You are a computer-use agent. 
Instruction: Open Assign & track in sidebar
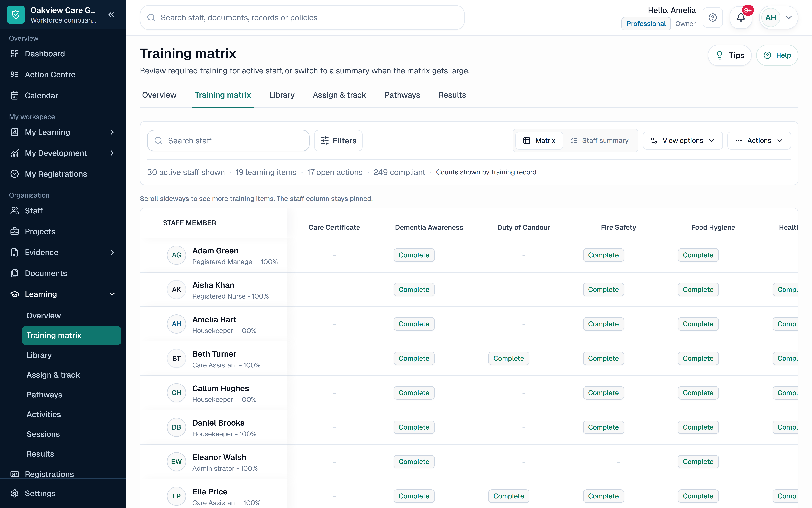click(x=71, y=375)
